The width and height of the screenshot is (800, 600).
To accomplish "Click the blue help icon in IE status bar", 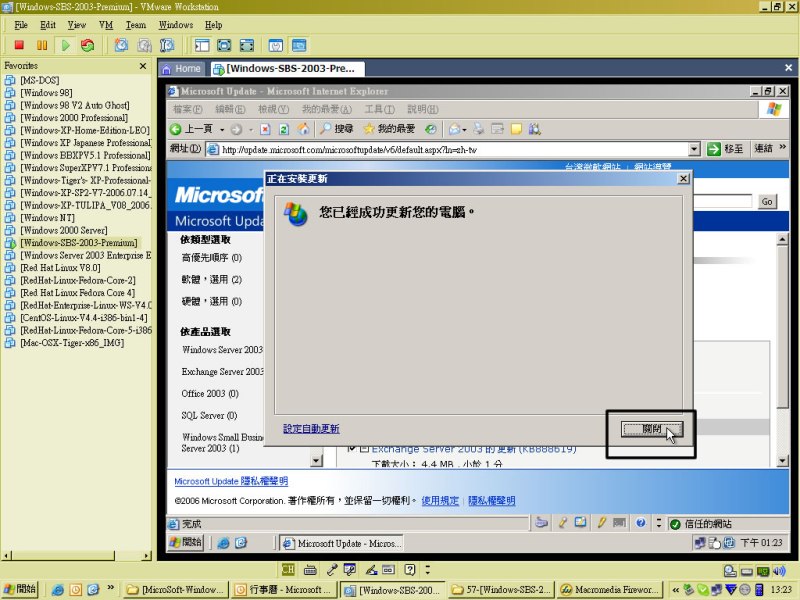I will [641, 522].
